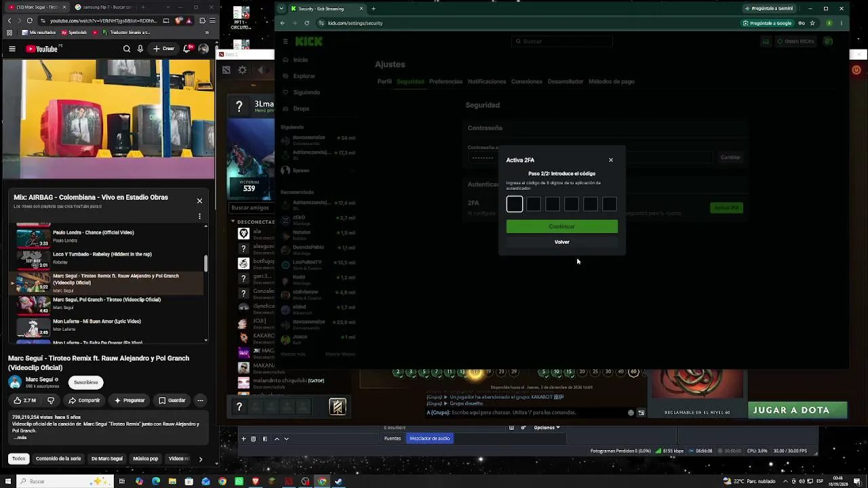The height and width of the screenshot is (488, 868).
Task: Bookmark page with Chrome star icon
Action: point(812,23)
